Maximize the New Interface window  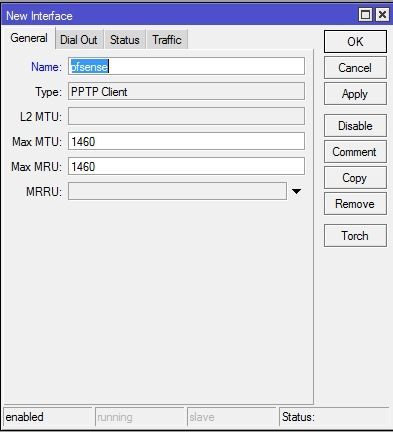pos(366,15)
